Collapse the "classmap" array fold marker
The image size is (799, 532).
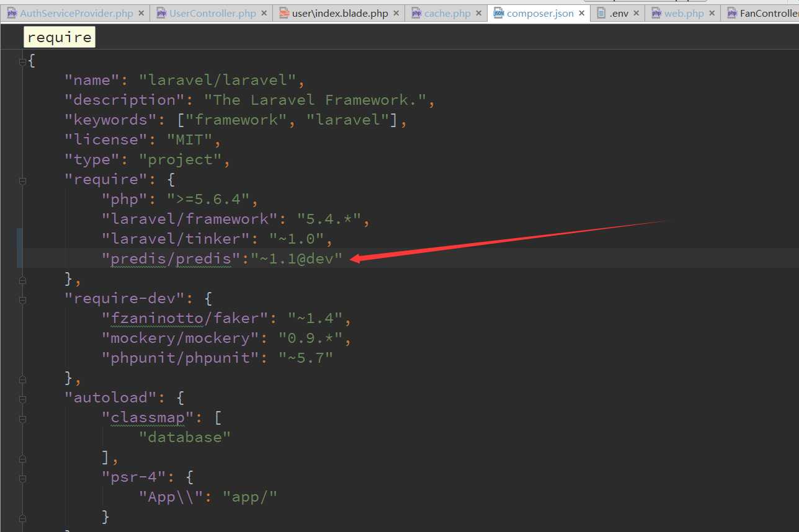tap(22, 419)
